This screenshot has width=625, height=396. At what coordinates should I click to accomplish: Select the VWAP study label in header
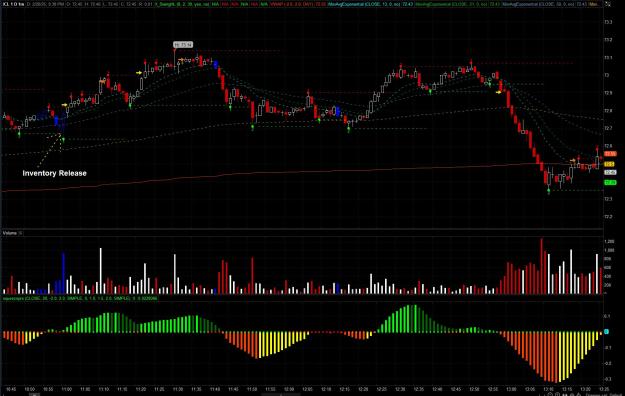[298, 4]
